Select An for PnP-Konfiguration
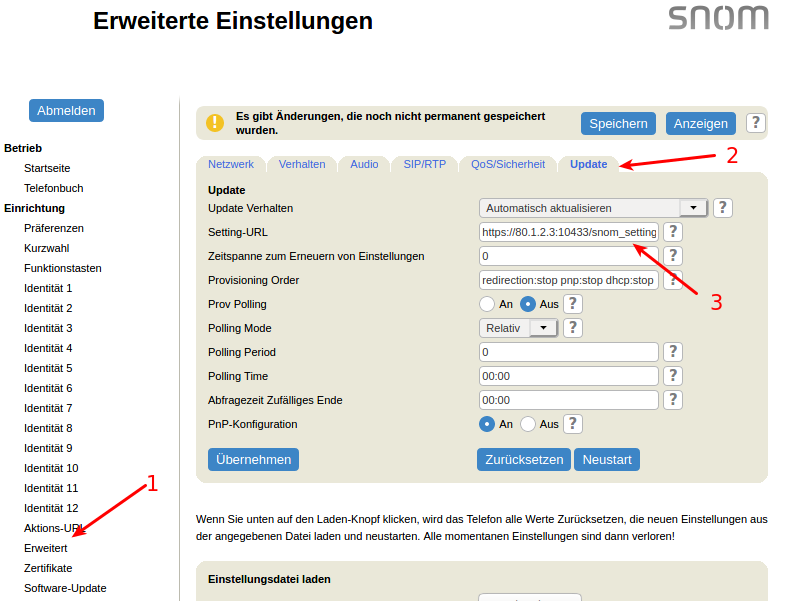This screenshot has height=601, width=790. click(488, 424)
